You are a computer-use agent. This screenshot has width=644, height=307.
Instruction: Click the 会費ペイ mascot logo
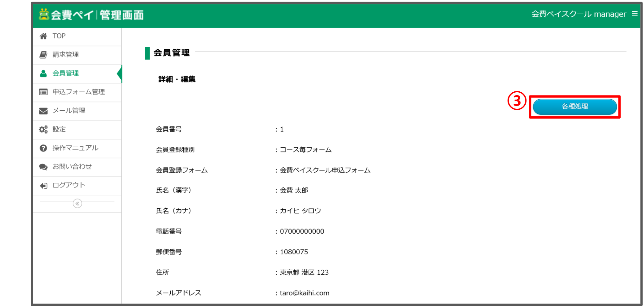44,14
